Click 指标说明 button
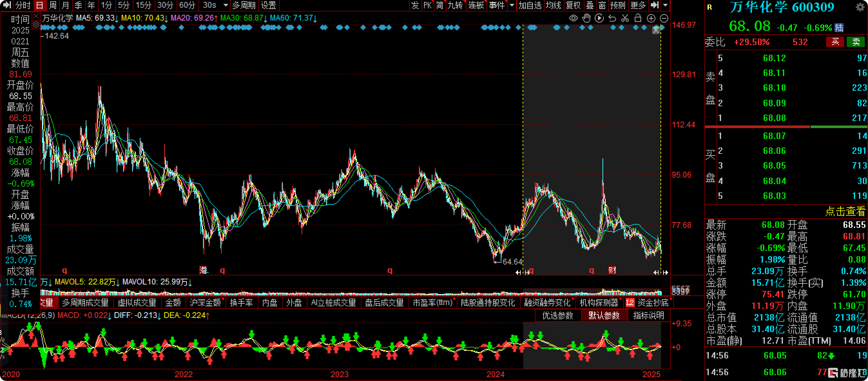The height and width of the screenshot is (381, 868). click(649, 315)
